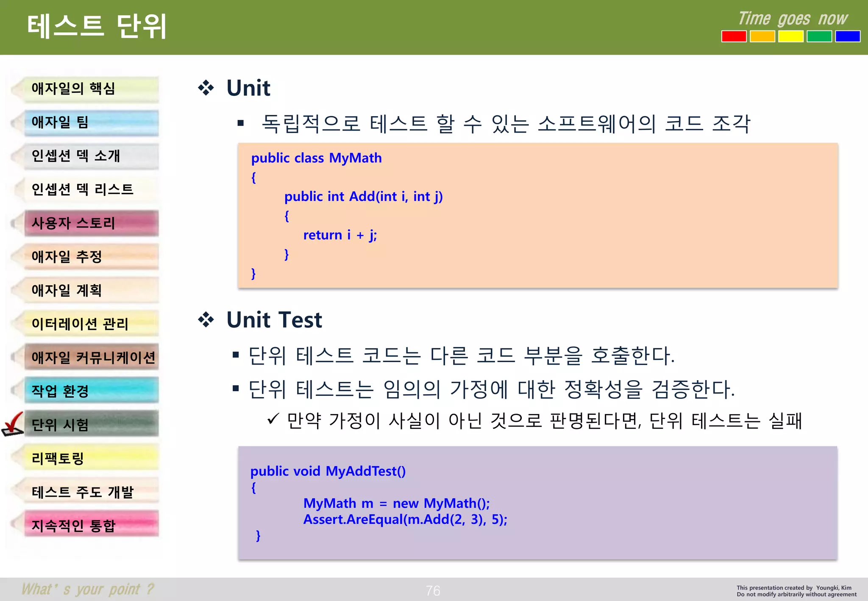Click the Unit heading

coord(248,88)
